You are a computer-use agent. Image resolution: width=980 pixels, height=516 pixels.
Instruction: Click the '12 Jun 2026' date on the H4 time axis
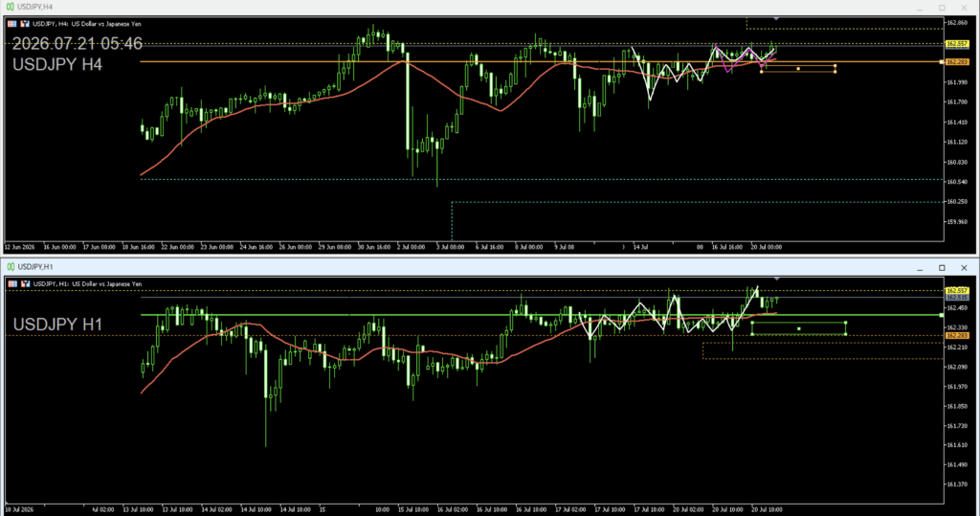coord(19,247)
